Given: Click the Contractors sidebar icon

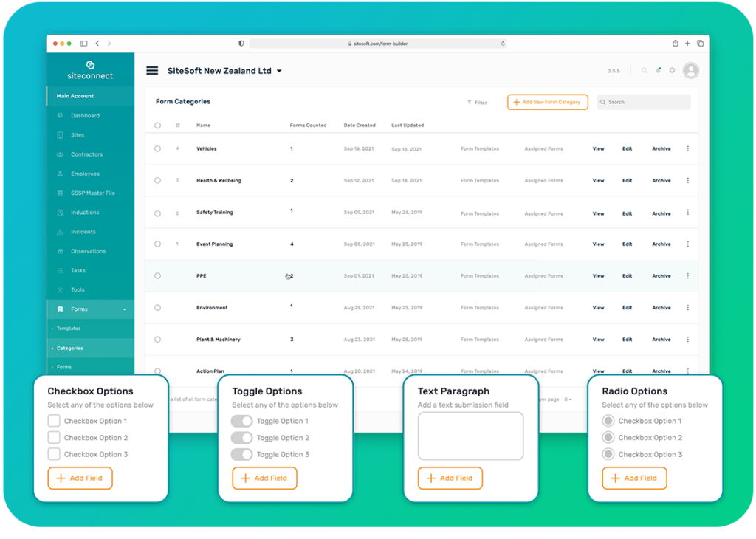Looking at the screenshot, I should [x=61, y=154].
